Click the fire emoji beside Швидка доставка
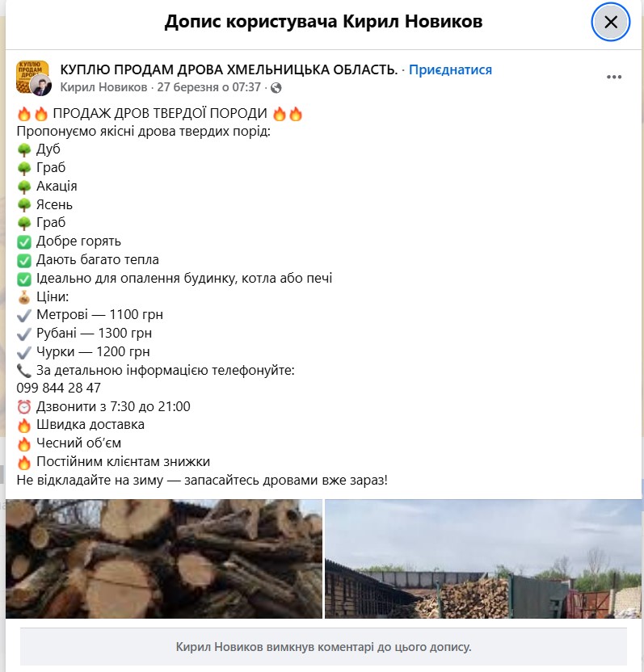The width and height of the screenshot is (644, 672). click(24, 425)
